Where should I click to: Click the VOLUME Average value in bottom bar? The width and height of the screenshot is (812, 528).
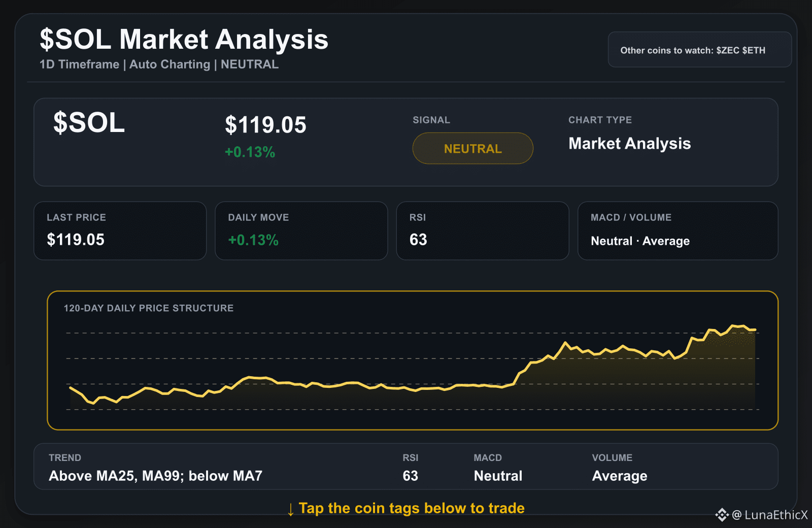[x=620, y=476]
